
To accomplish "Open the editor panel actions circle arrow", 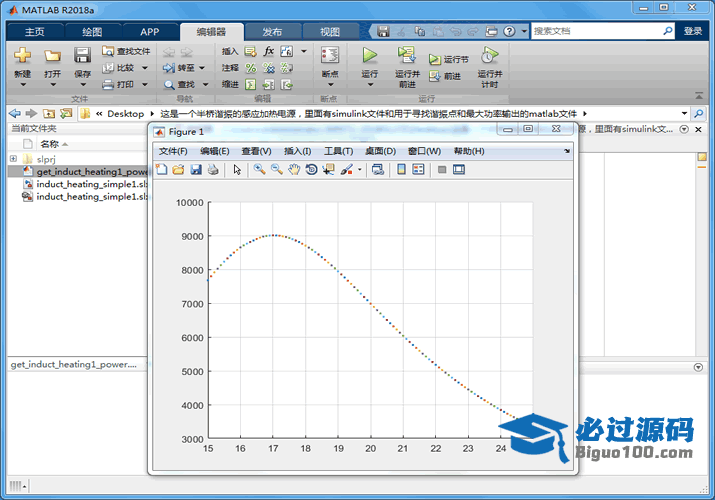I will 684,129.
